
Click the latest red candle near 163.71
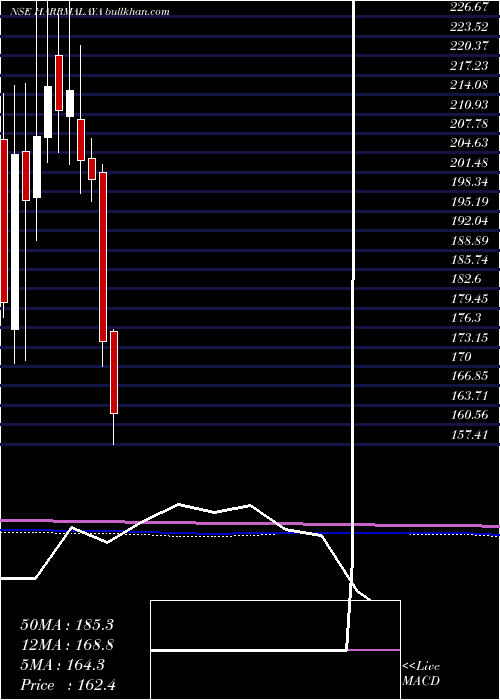114,372
